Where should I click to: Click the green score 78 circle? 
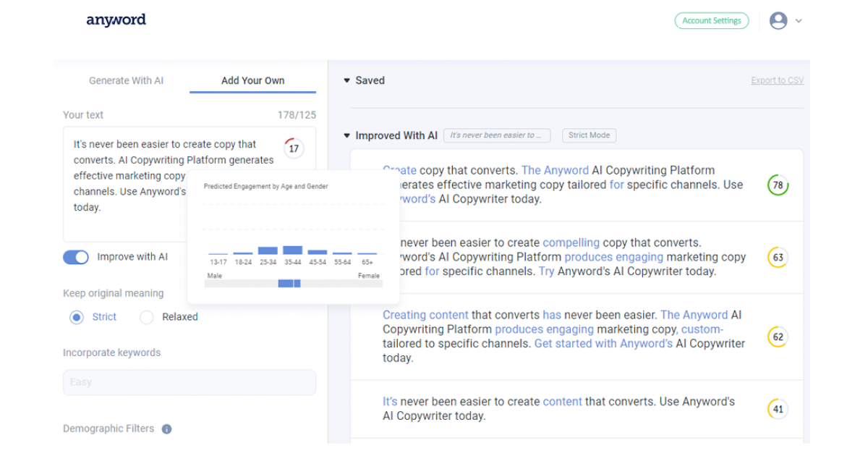[778, 185]
